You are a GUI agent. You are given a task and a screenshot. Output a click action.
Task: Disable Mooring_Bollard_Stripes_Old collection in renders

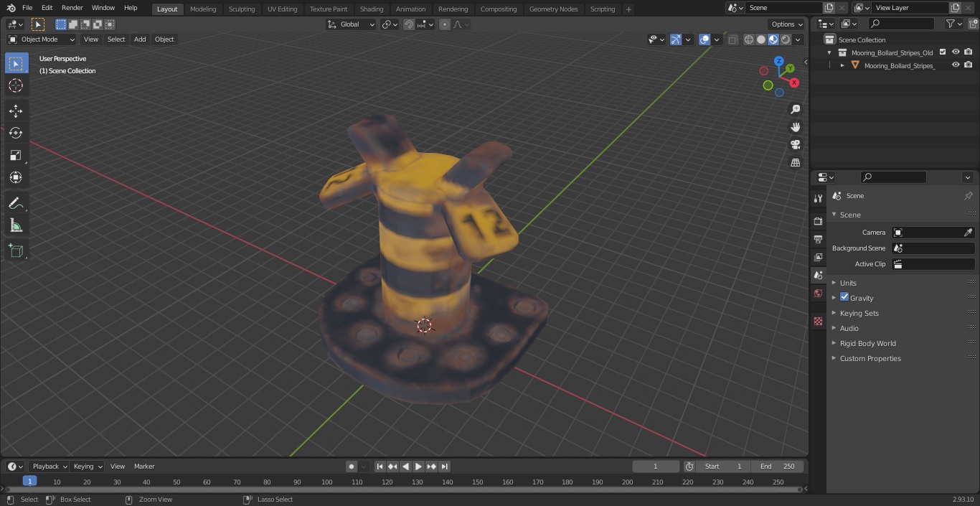(x=969, y=52)
